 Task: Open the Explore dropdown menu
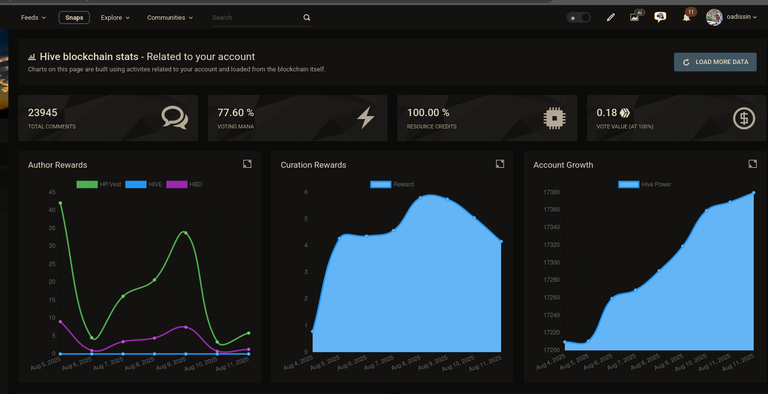[x=115, y=18]
